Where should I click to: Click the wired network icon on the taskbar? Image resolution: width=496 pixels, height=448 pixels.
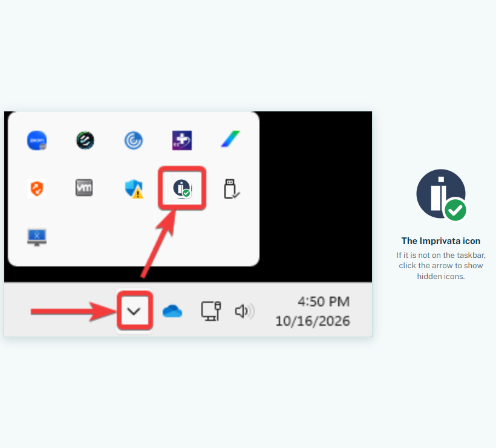pyautogui.click(x=211, y=311)
